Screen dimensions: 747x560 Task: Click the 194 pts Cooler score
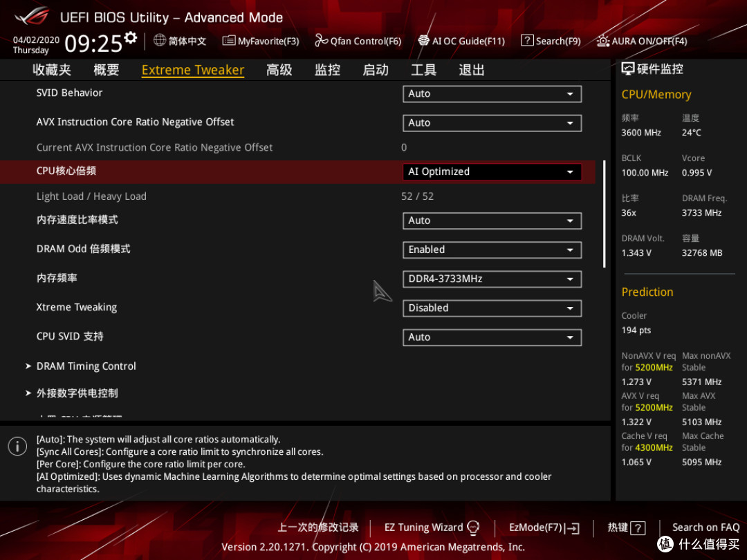tap(636, 330)
